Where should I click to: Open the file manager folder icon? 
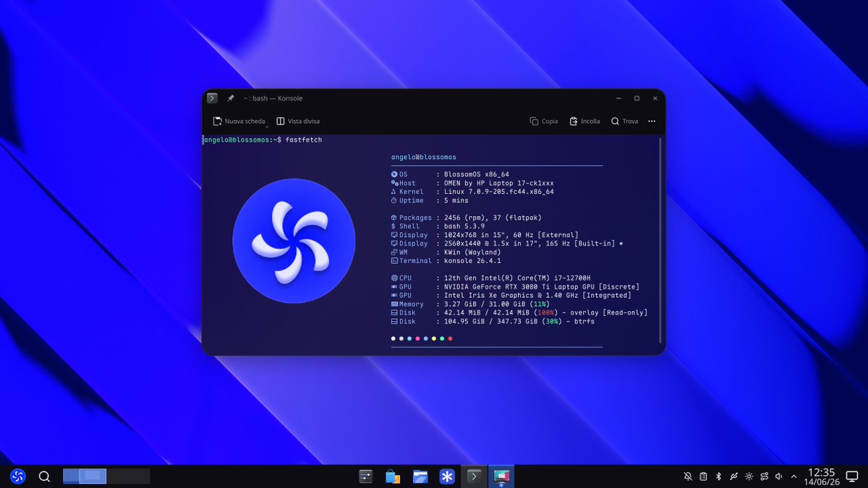(420, 476)
